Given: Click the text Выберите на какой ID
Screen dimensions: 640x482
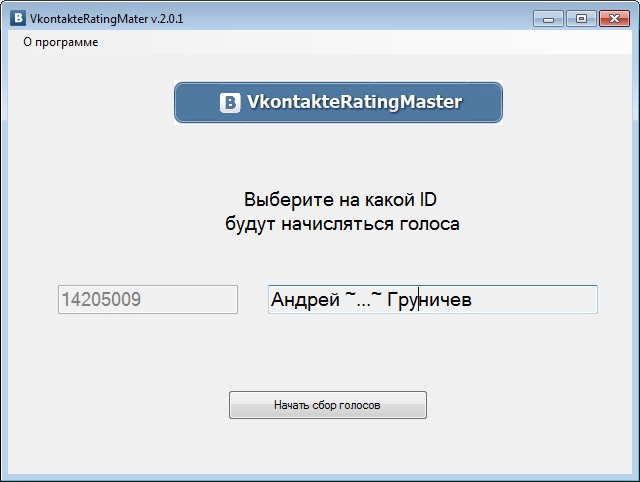Looking at the screenshot, I should (x=340, y=200).
